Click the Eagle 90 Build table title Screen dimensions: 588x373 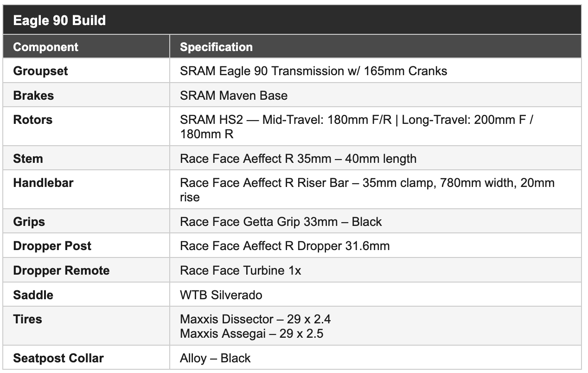[59, 20]
